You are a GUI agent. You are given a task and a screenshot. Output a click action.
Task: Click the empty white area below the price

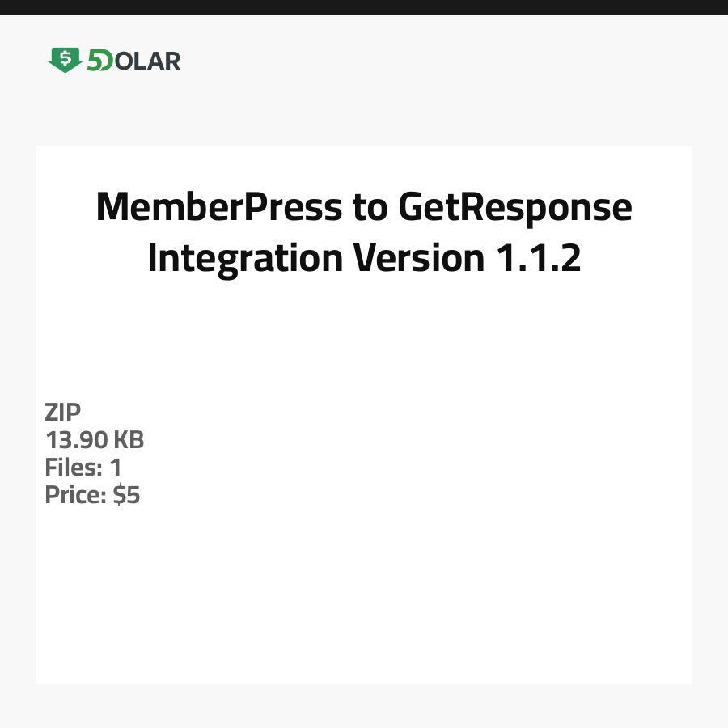pyautogui.click(x=364, y=599)
